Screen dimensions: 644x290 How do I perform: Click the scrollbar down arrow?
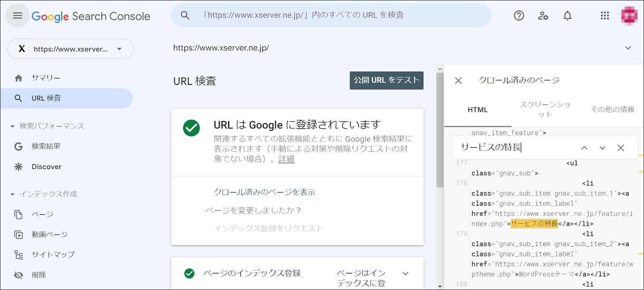(440, 286)
